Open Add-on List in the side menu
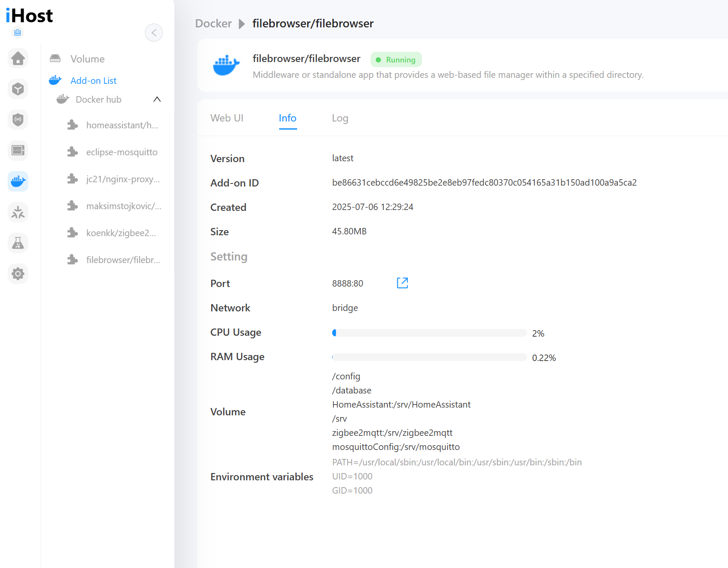Screen dimensions: 728x568 (93, 80)
